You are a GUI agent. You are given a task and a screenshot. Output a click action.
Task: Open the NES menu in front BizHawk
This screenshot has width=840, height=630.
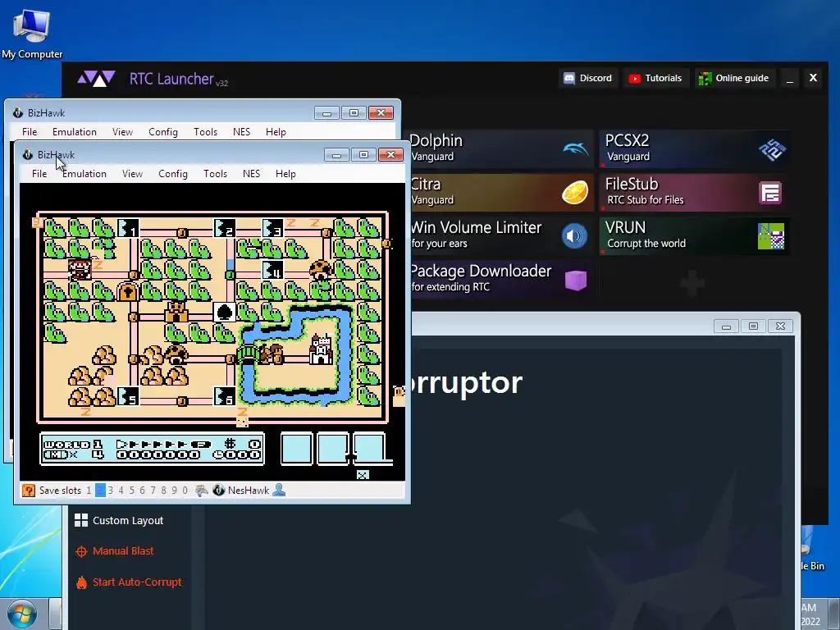point(251,174)
